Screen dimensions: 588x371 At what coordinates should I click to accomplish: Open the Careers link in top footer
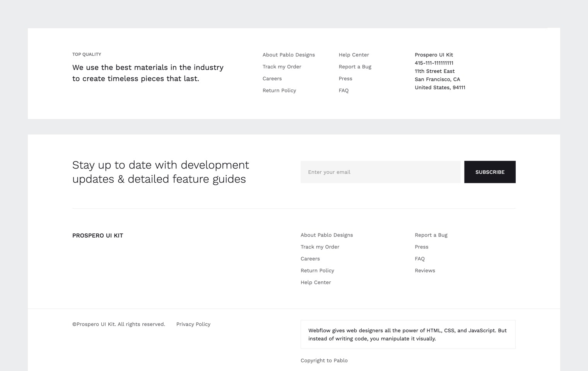click(272, 78)
